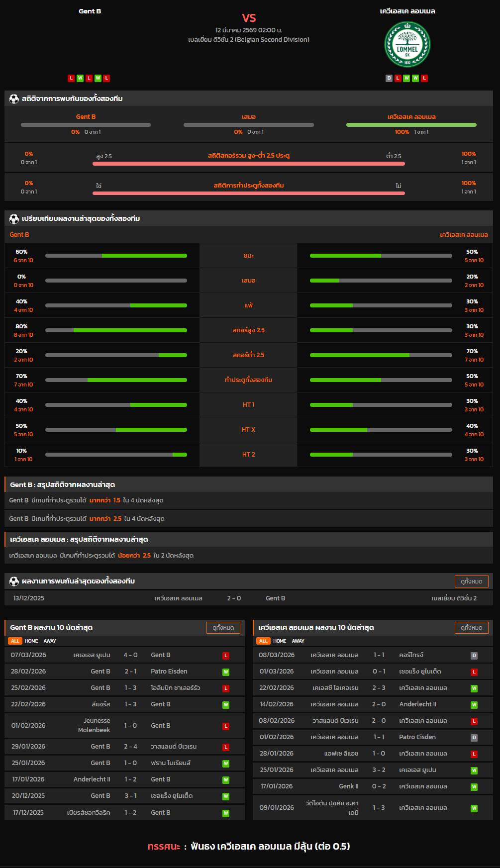Viewport: 500px width, 868px height.
Task: Select the ALL filter in Gent B results
Action: [x=15, y=641]
